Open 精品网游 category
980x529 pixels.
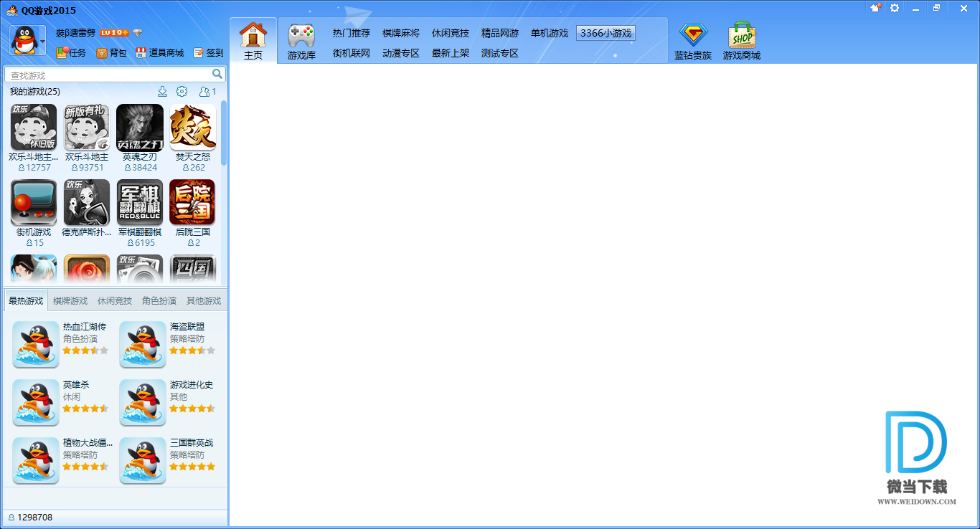point(500,33)
